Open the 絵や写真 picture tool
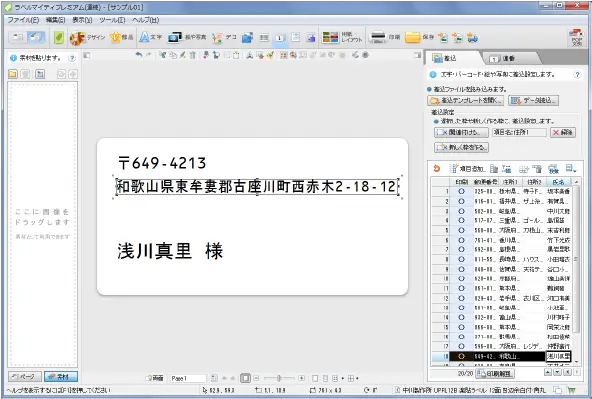Screen dimensions: 592x399 click(x=187, y=37)
